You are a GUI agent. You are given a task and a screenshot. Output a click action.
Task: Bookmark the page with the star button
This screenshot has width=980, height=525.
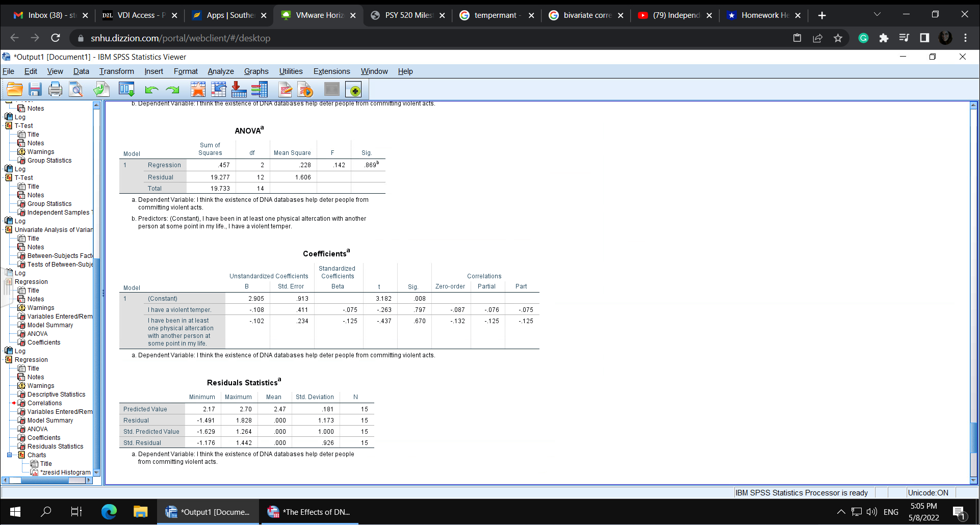[x=838, y=38]
